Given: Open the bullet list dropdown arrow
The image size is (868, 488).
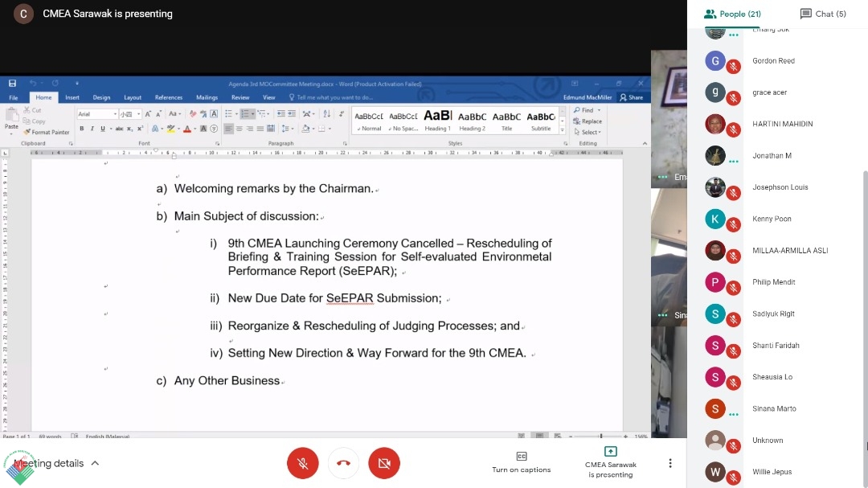Looking at the screenshot, I should point(236,114).
